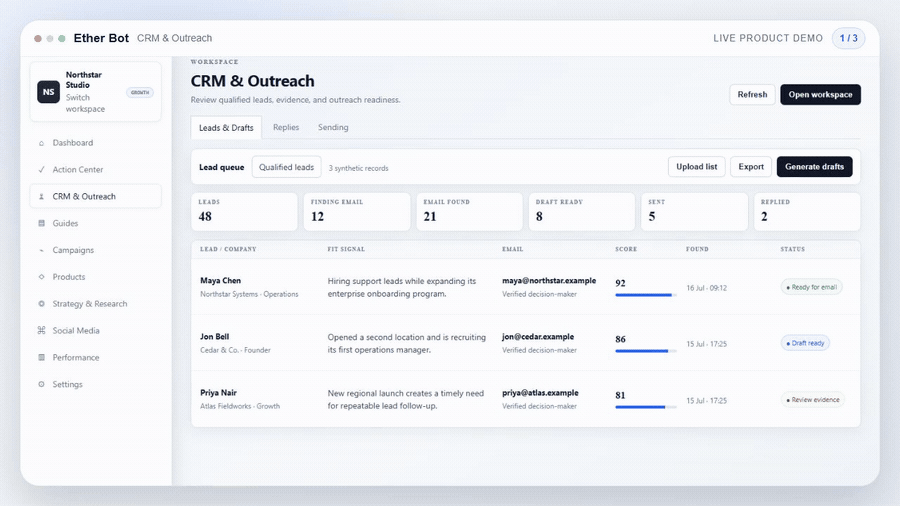Click the Fit Signal column header
The image size is (900, 506).
(346, 250)
